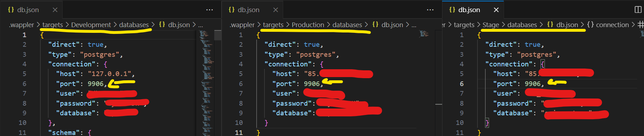
Task: Click true value on line 2 in Stage editor
Action: click(533, 45)
